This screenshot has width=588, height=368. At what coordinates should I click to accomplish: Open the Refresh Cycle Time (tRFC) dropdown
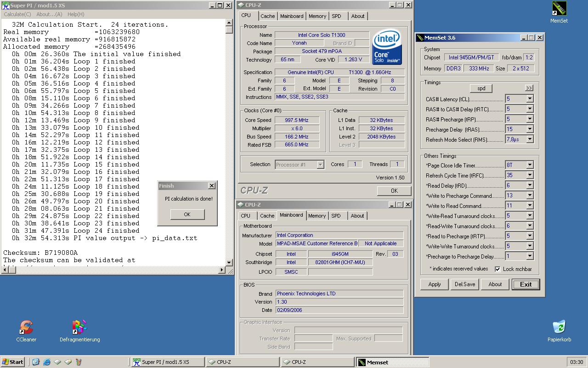point(530,175)
